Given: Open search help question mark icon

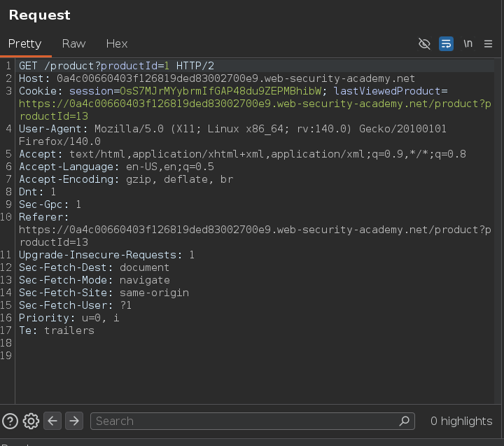Looking at the screenshot, I should click(10, 421).
